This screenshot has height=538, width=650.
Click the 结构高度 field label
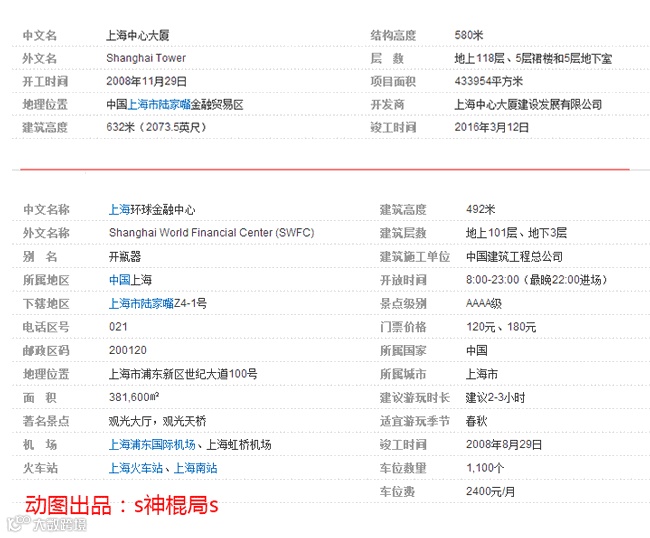pyautogui.click(x=393, y=35)
